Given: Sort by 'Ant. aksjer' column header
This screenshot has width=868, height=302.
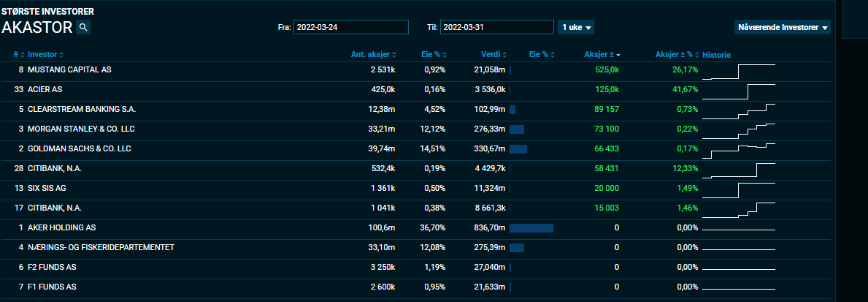Looking at the screenshot, I should point(374,54).
